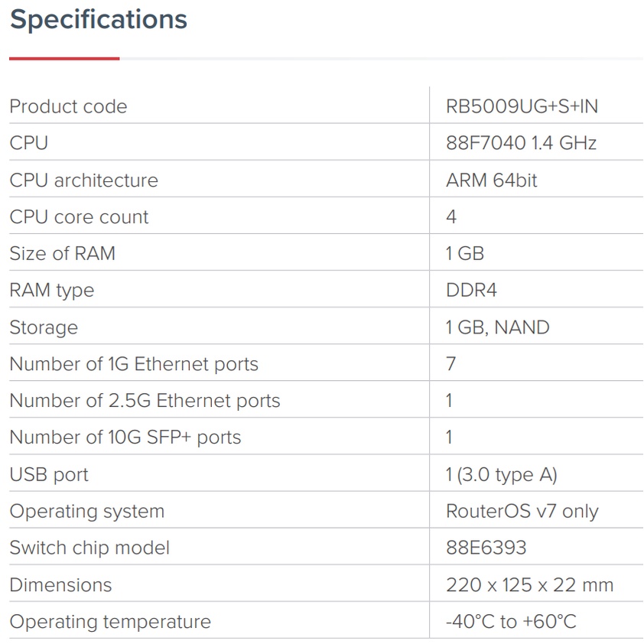Select the Switch chip model label
644x644 pixels.
click(89, 548)
